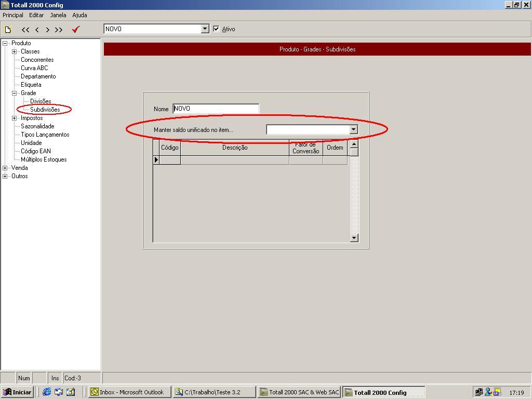Toggle the Ativo checkbox
Viewport: 532px width, 399px height.
click(x=217, y=29)
